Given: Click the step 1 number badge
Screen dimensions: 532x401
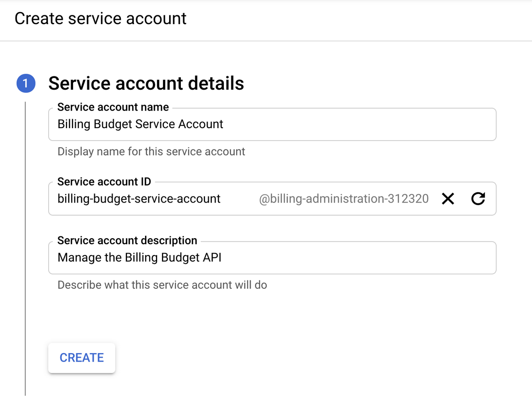Looking at the screenshot, I should (26, 83).
